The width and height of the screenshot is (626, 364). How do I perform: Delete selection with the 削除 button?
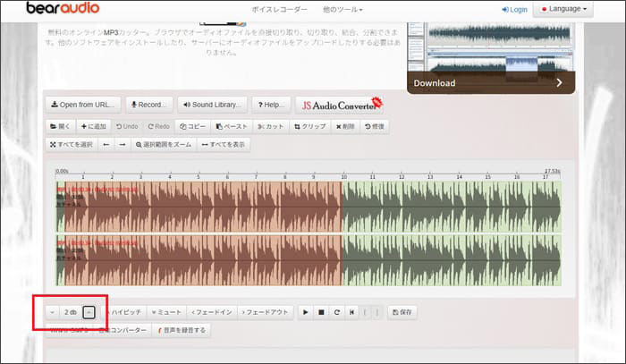point(345,126)
